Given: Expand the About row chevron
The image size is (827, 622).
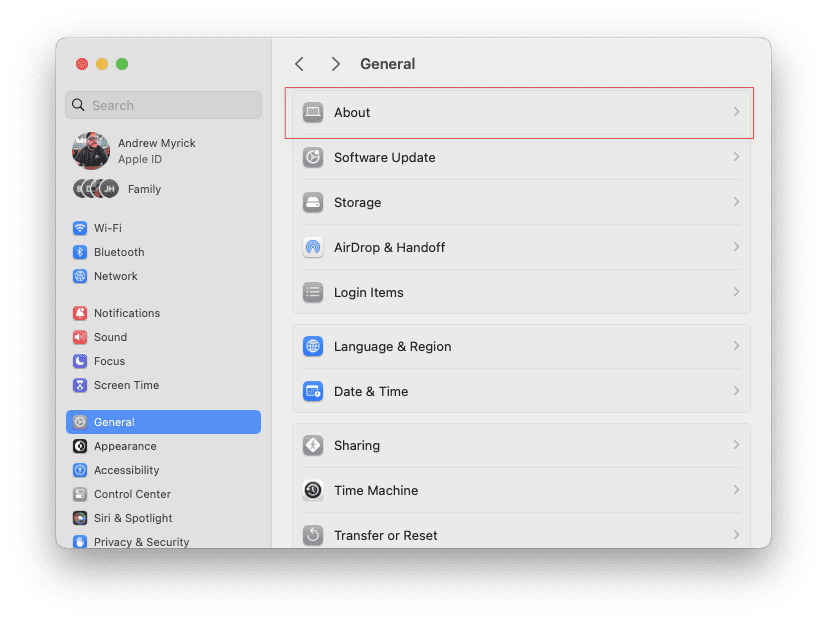Looking at the screenshot, I should (x=736, y=112).
